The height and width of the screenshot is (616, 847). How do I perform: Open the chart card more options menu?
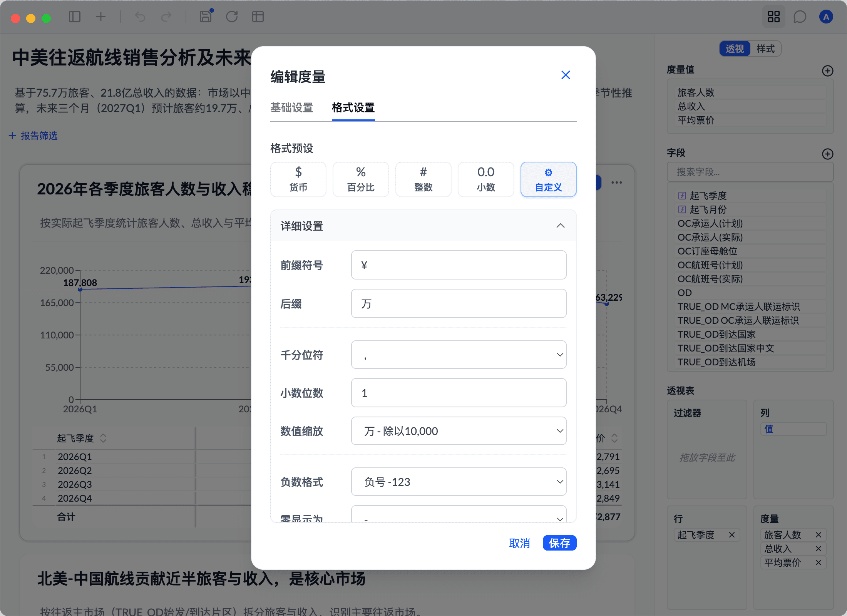click(616, 182)
